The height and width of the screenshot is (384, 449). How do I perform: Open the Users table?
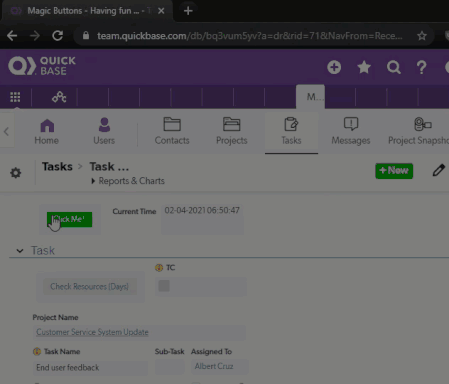tap(104, 131)
